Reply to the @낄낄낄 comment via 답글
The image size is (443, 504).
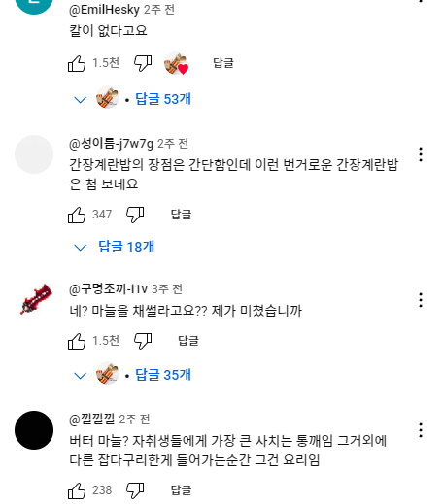click(x=181, y=490)
